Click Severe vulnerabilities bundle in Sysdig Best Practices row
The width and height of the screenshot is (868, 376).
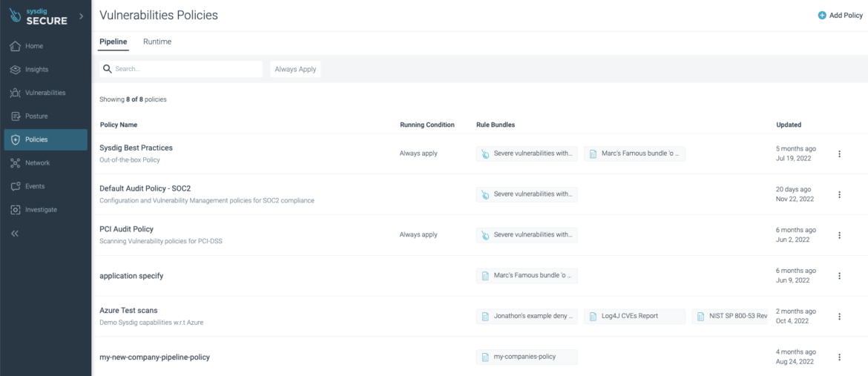tap(527, 154)
